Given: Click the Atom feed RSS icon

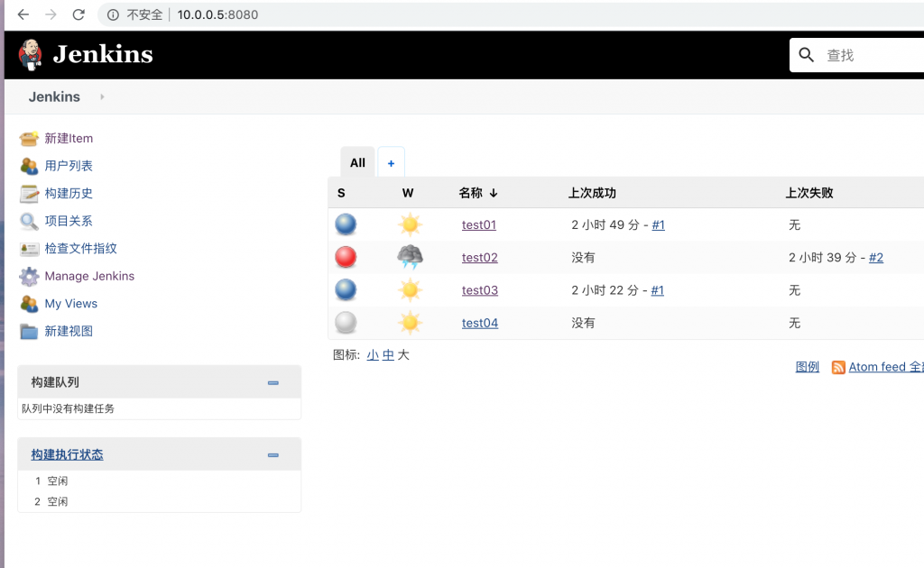Looking at the screenshot, I should click(838, 367).
